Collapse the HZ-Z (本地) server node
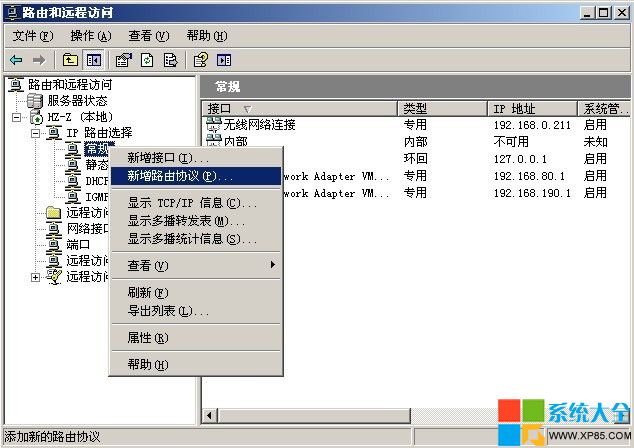This screenshot has height=448, width=634. point(18,117)
